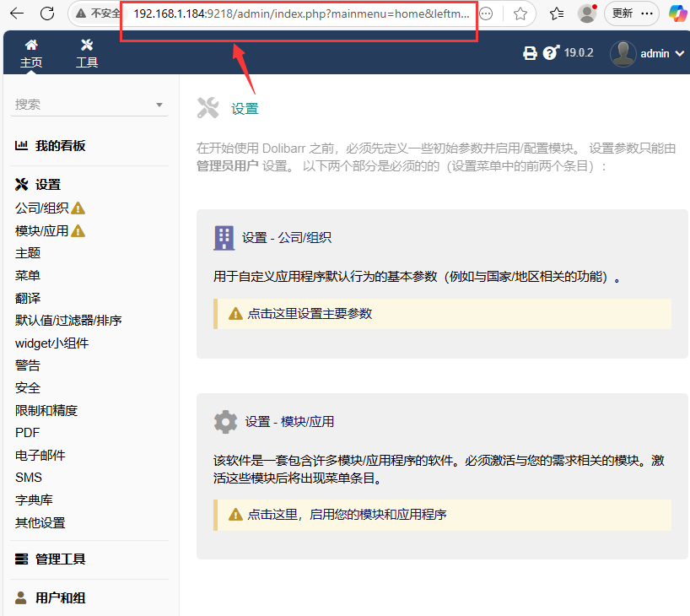
Task: Click the 管理工具 server icon
Action: pyautogui.click(x=21, y=559)
